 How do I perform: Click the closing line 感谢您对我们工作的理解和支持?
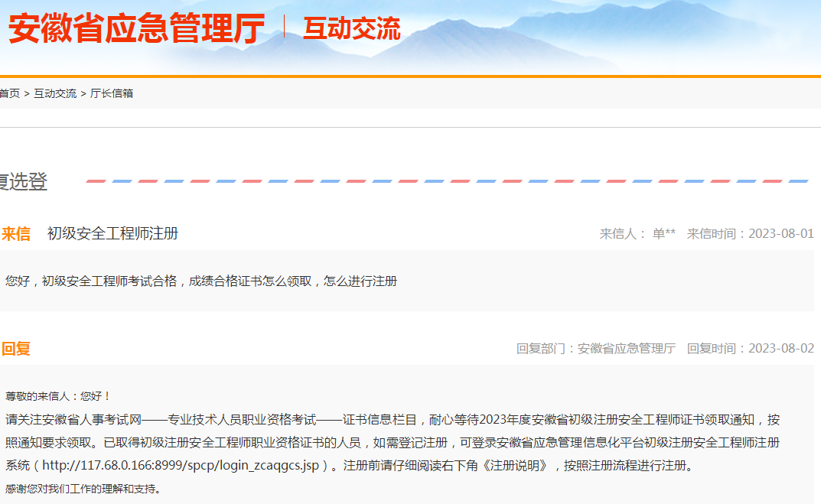[83, 489]
